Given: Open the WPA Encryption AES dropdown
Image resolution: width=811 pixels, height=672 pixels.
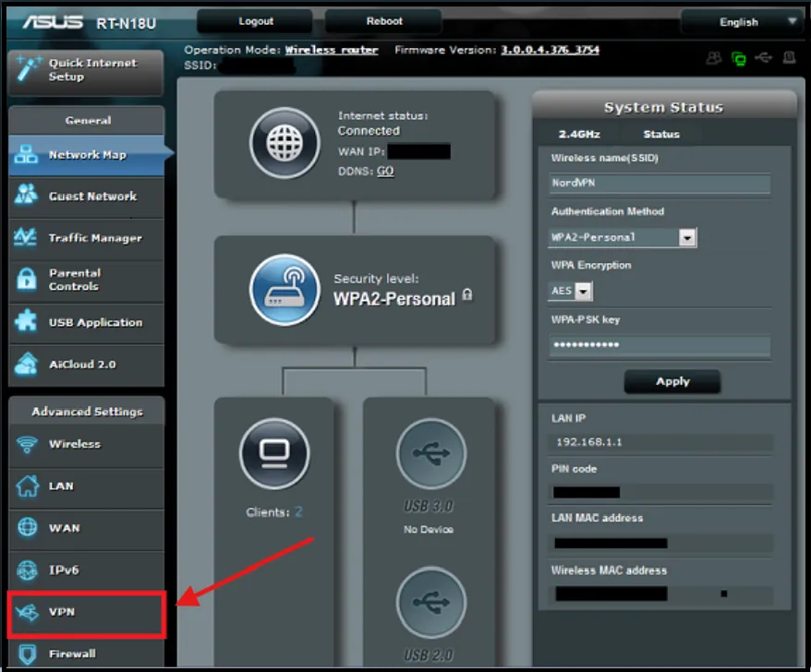Looking at the screenshot, I should [x=571, y=291].
